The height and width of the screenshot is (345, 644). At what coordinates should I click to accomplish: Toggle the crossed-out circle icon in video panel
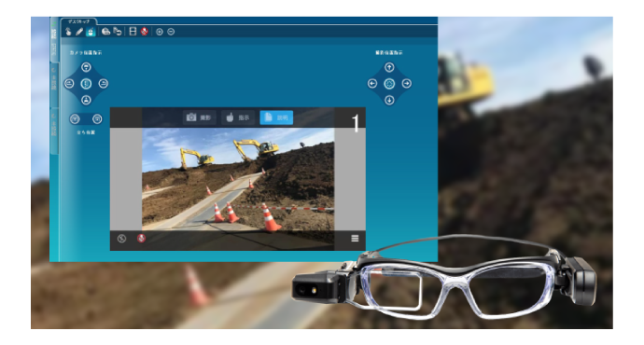pyautogui.click(x=121, y=239)
